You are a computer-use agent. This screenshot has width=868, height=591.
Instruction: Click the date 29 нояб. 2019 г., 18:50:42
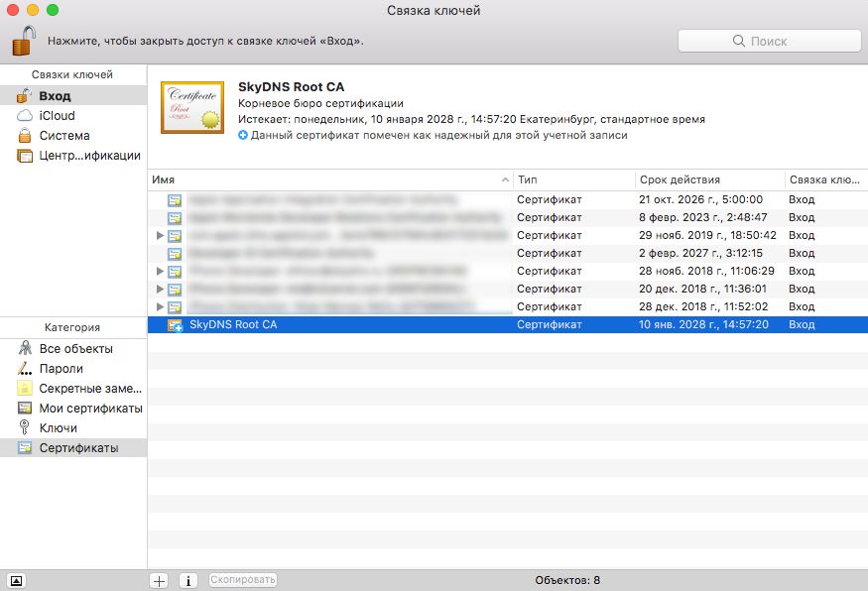tap(707, 235)
